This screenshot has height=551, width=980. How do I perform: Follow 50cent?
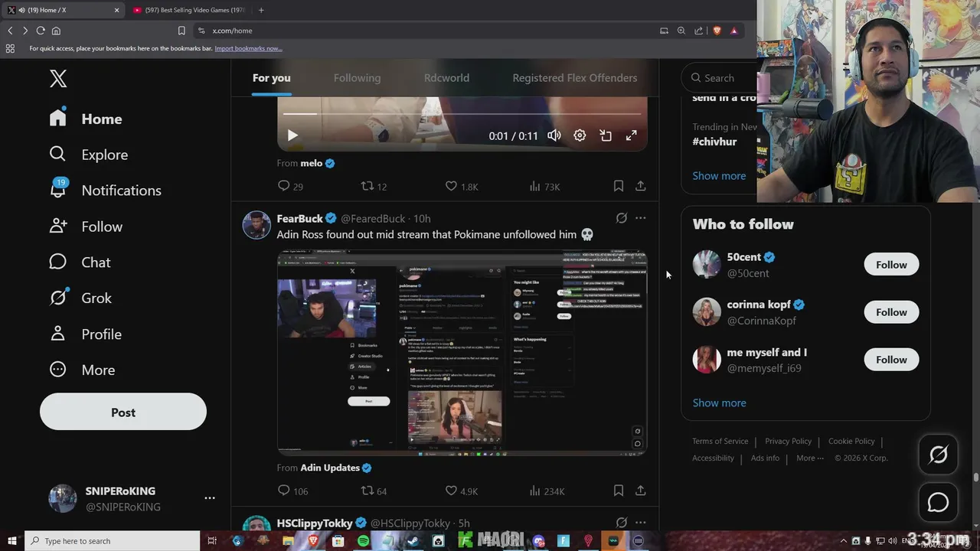891,265
